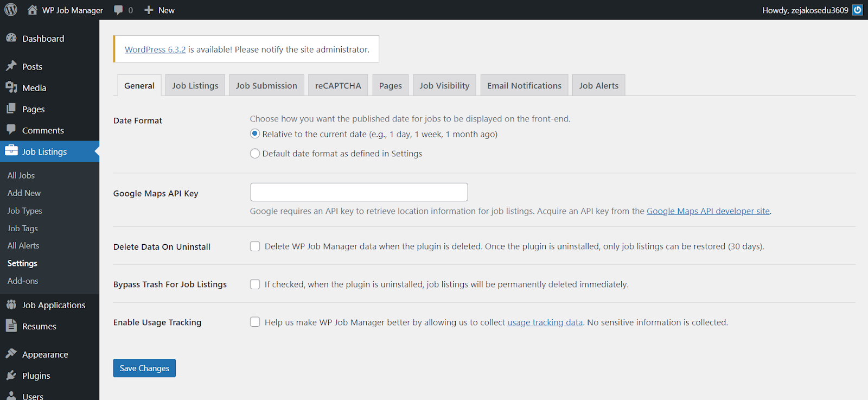
Task: Check Bypass Trash For Job Listings
Action: [x=255, y=284]
